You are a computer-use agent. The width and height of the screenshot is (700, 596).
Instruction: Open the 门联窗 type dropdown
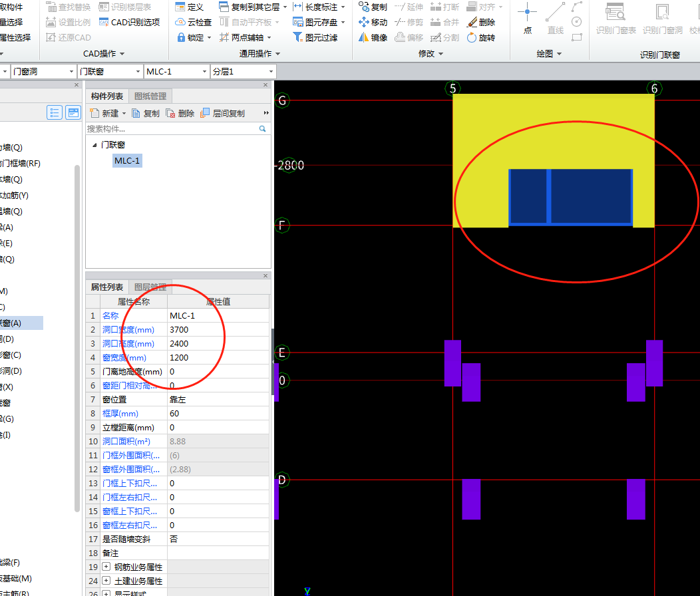138,71
